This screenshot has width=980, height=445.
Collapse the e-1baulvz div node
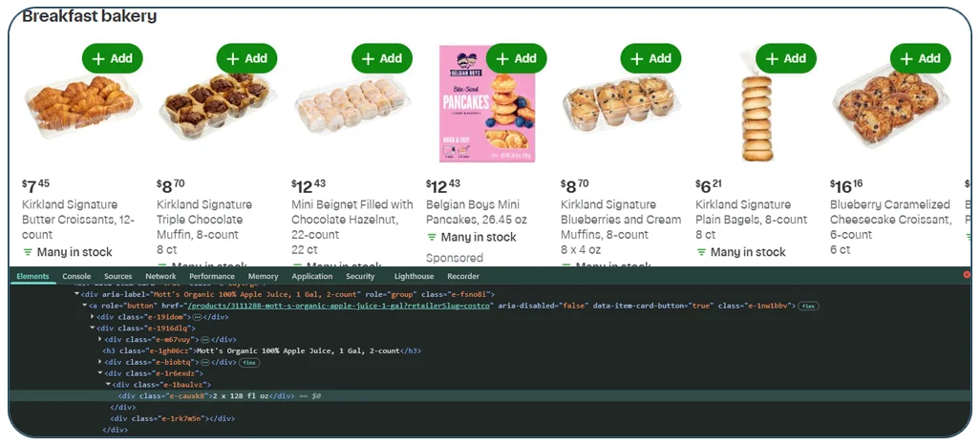click(107, 385)
